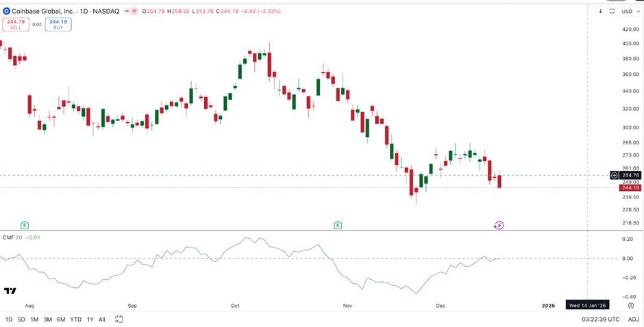Select the 1D time range
The height and width of the screenshot is (327, 644).
coord(9,319)
